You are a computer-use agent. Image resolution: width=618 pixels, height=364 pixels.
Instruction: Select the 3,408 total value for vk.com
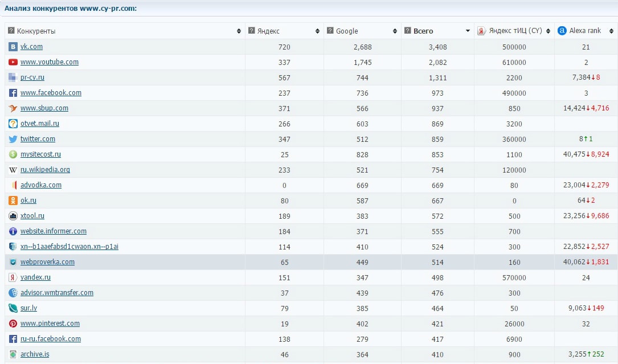tap(437, 47)
